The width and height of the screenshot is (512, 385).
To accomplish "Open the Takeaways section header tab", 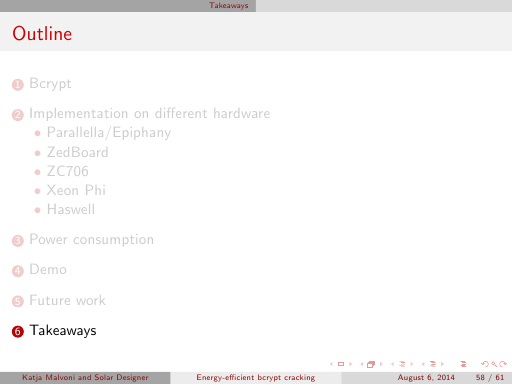I will click(x=229, y=5).
